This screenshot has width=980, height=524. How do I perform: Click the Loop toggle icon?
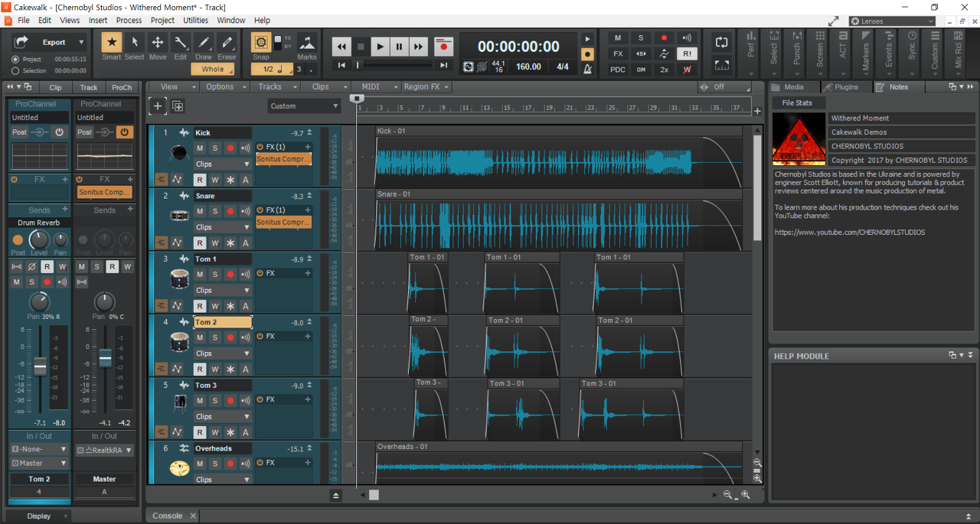click(721, 42)
